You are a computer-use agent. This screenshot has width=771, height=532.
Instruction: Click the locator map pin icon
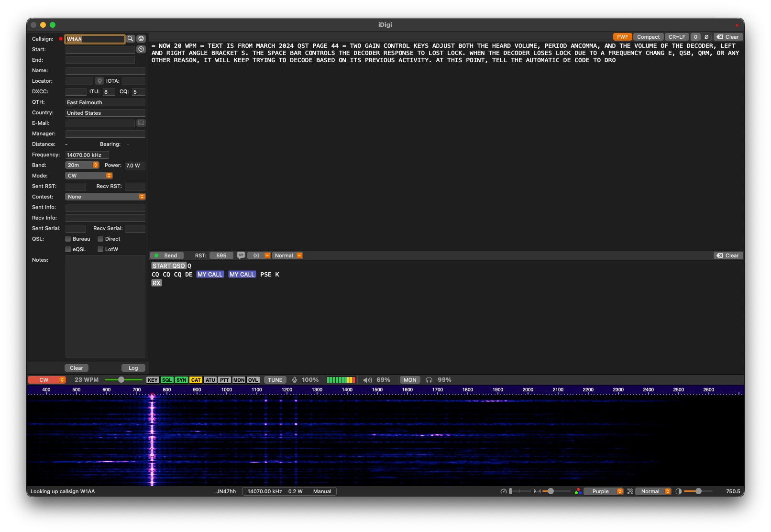pos(99,81)
